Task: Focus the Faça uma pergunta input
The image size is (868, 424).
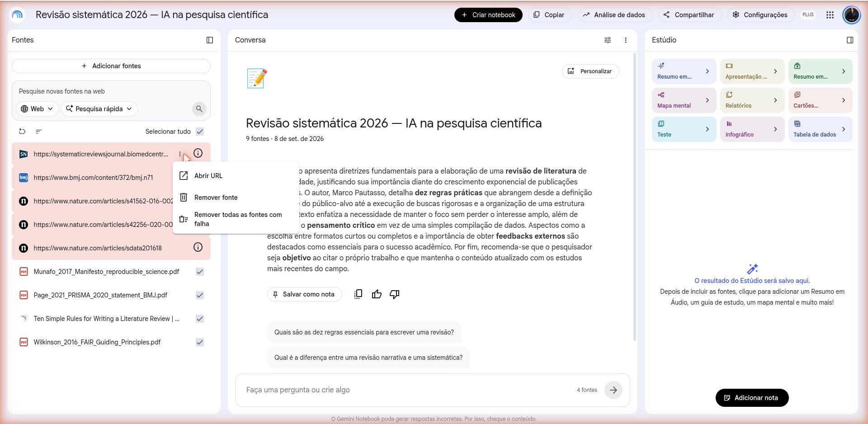Action: 407,390
